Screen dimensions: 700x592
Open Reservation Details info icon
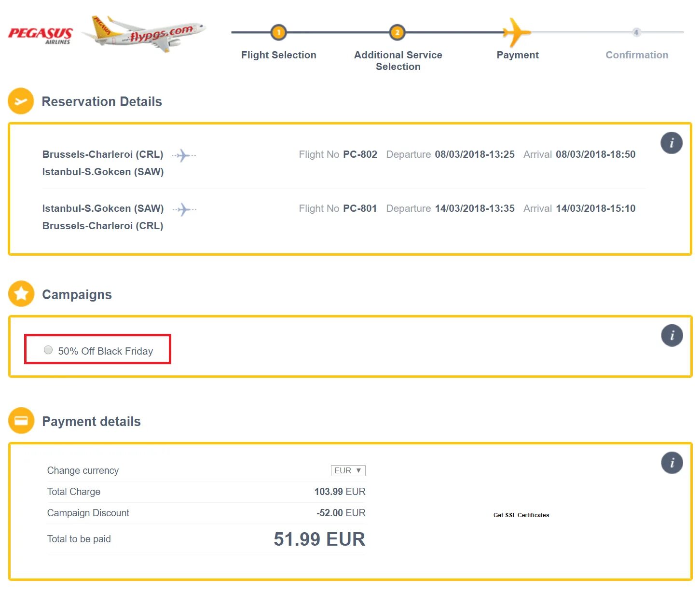tap(671, 143)
